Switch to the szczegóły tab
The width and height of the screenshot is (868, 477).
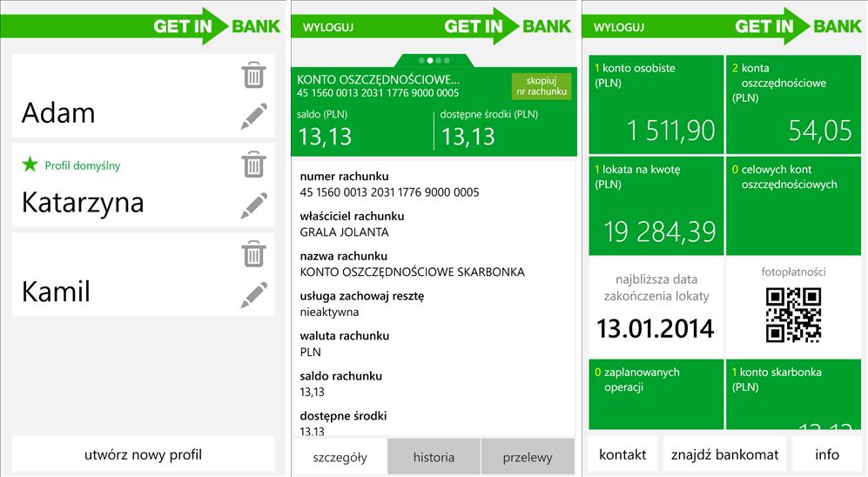coord(340,457)
